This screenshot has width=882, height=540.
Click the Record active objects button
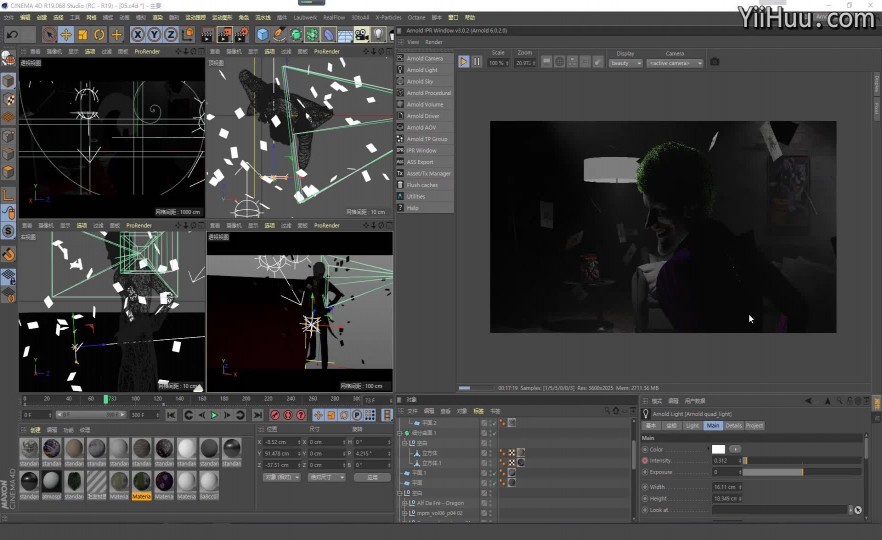click(x=274, y=415)
